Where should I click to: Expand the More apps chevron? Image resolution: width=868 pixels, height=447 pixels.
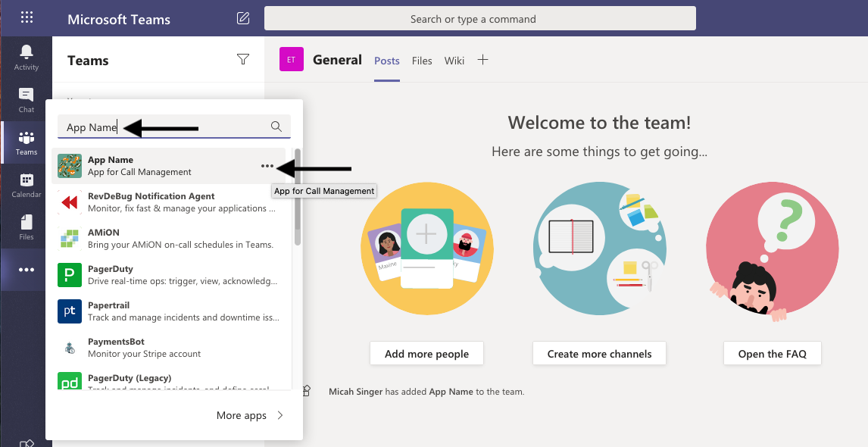click(280, 415)
